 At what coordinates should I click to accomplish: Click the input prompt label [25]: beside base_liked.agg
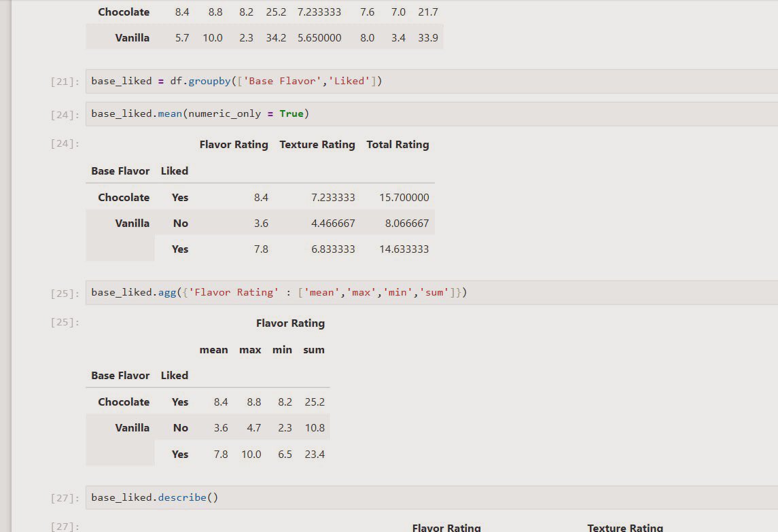(x=65, y=294)
